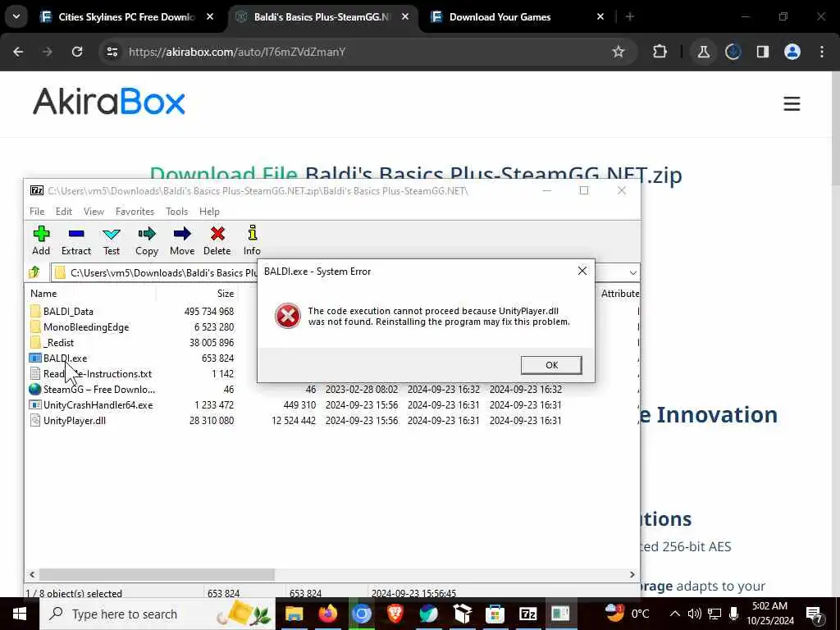
Task: Open the browser downloads icon
Action: point(733,52)
